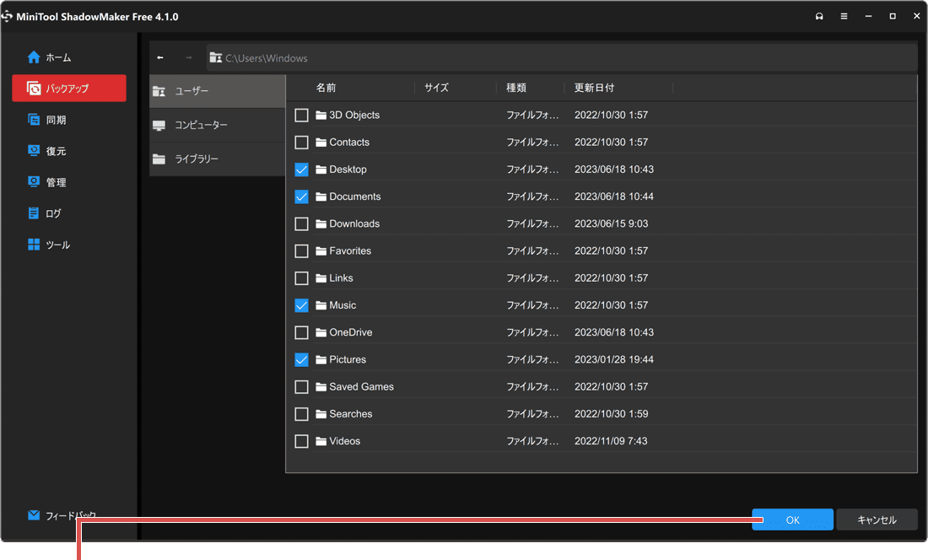Screen dimensions: 928x560
Task: Expand the ライブラリー entry
Action: pos(217,159)
